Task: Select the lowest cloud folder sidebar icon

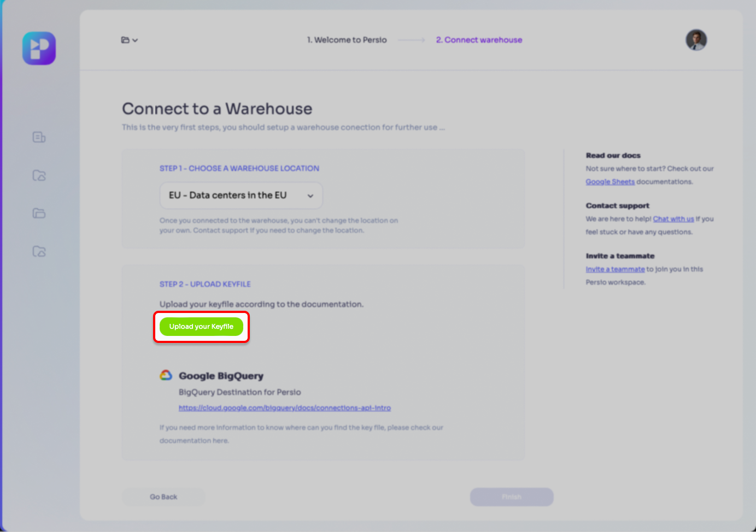Action: [x=39, y=251]
